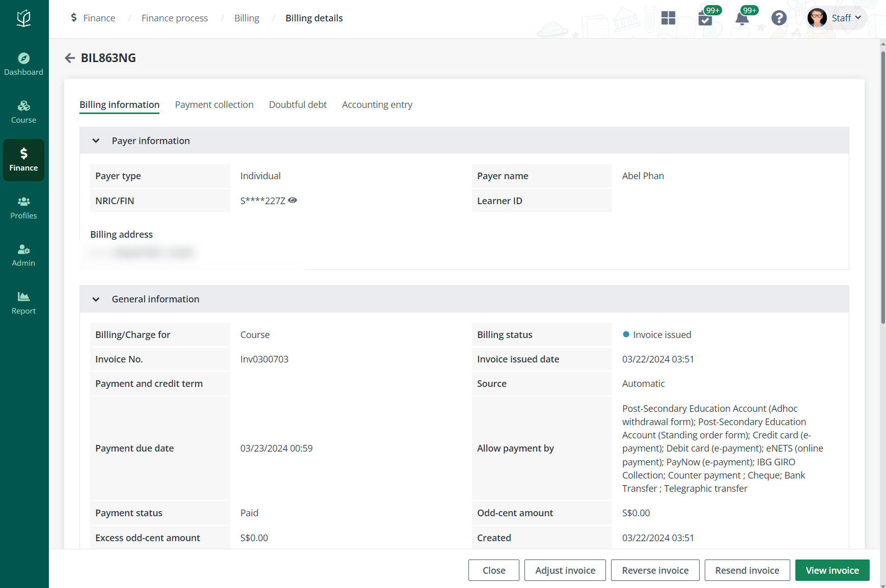The width and height of the screenshot is (886, 588).
Task: Click the Individual payer type value
Action: pyautogui.click(x=261, y=176)
